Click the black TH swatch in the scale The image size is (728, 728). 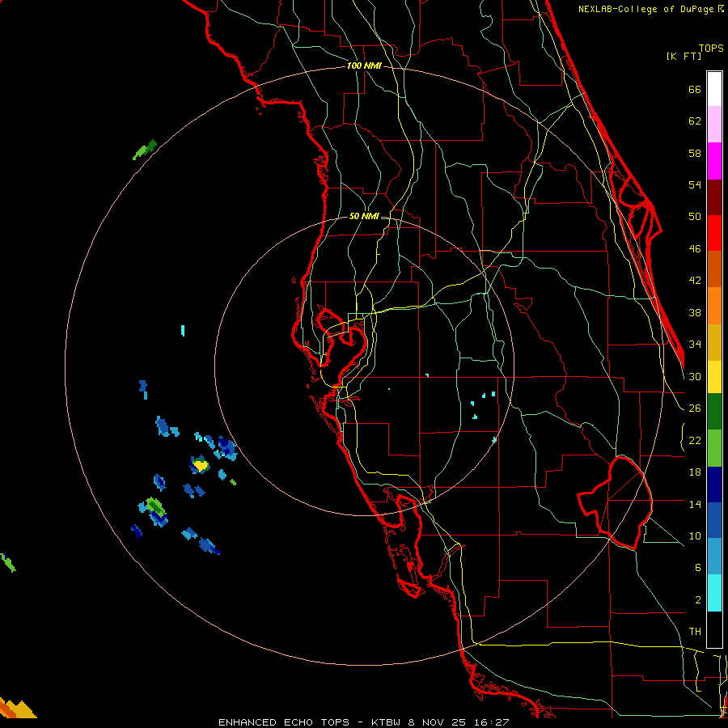(714, 629)
